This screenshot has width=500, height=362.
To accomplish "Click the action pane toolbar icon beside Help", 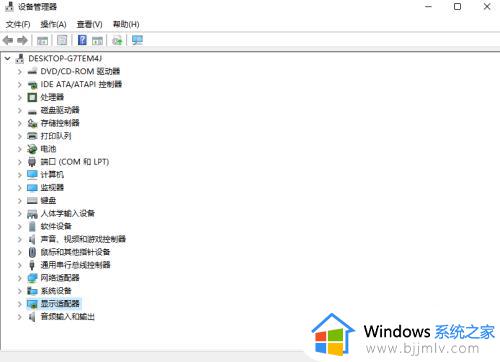I will pos(97,41).
